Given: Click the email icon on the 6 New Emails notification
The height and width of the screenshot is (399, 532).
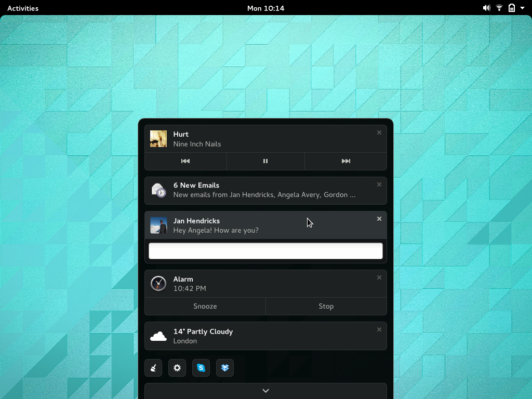Looking at the screenshot, I should click(158, 191).
